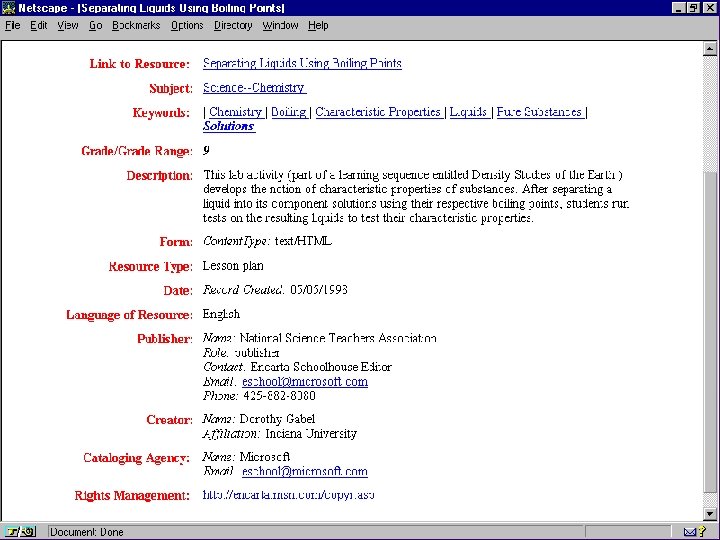Click the Solutions keyword link
Screen dimensions: 720x540
(229, 126)
